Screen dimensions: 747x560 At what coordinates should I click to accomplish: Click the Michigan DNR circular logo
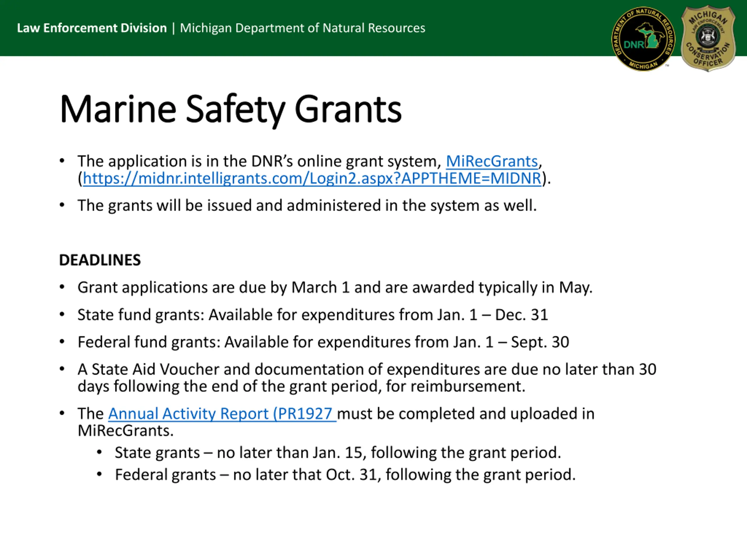point(643,39)
